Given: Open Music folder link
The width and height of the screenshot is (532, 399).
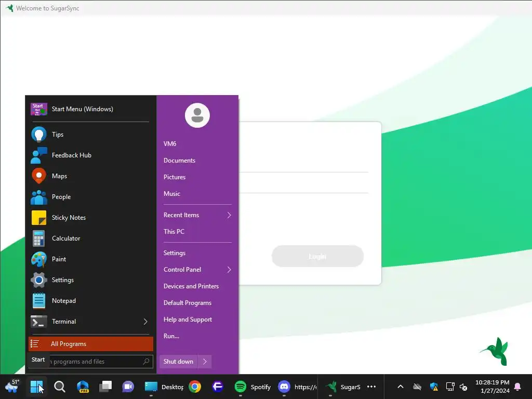Looking at the screenshot, I should pyautogui.click(x=171, y=194).
